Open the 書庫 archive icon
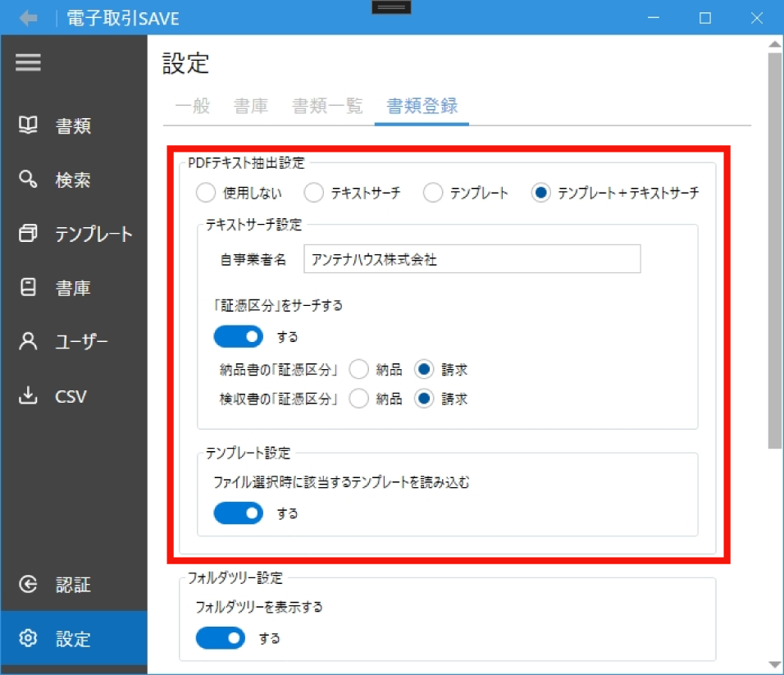This screenshot has height=675, width=784. [x=29, y=288]
